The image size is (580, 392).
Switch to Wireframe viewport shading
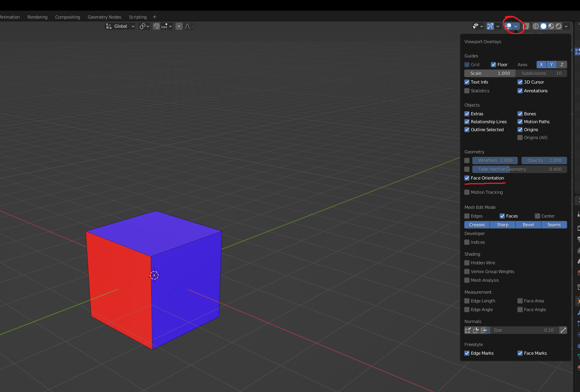tap(536, 26)
